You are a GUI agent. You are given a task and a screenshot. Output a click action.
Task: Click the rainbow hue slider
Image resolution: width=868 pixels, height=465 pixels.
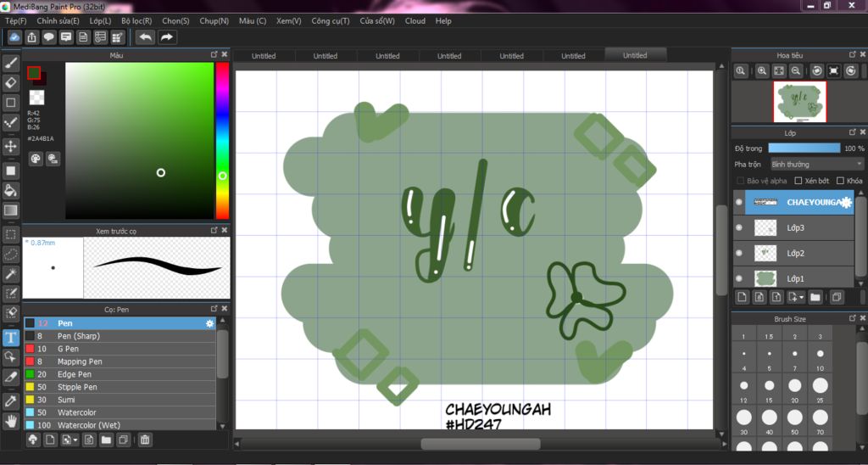[223, 141]
